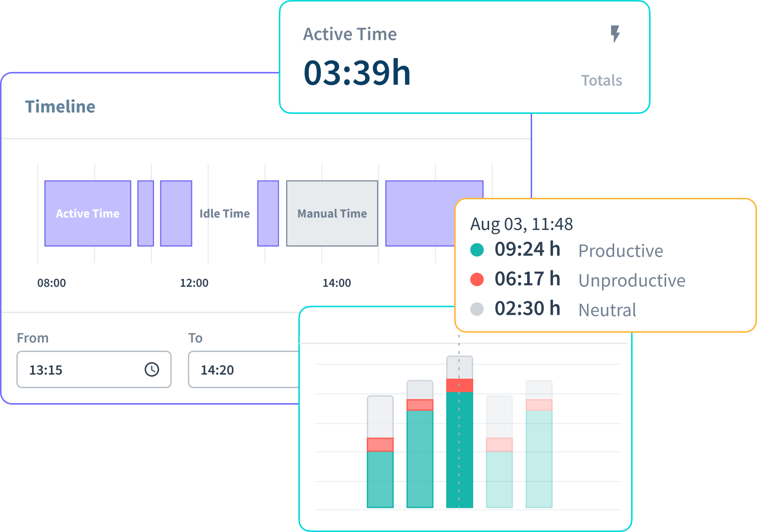Click the 12:00 timeline axis label
This screenshot has width=757, height=532.
click(194, 283)
